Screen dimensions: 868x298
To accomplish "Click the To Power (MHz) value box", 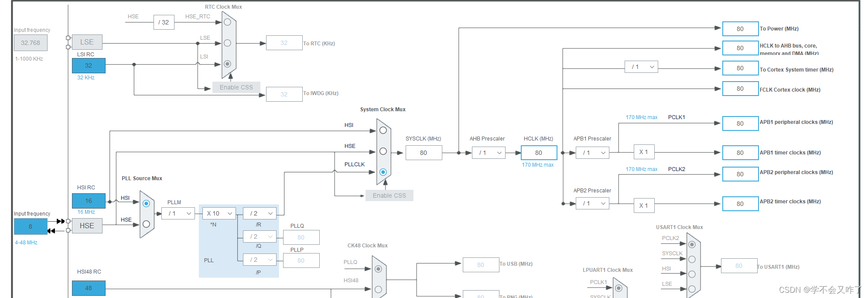I will coord(741,29).
